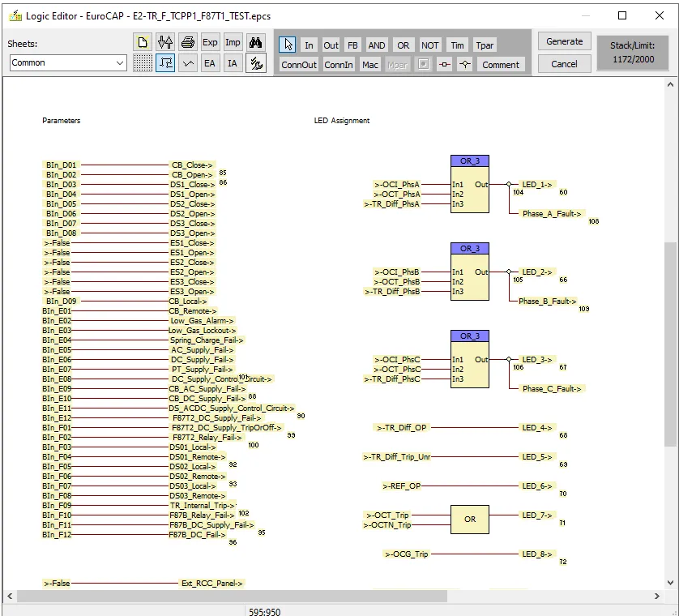The height and width of the screenshot is (616, 679).
Task: Click the vertical scrollbar up arrow
Action: [670, 85]
